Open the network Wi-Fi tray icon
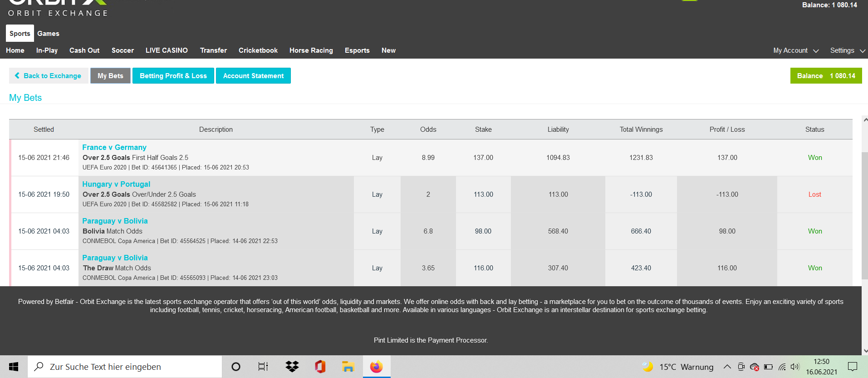This screenshot has height=378, width=868. coord(782,367)
